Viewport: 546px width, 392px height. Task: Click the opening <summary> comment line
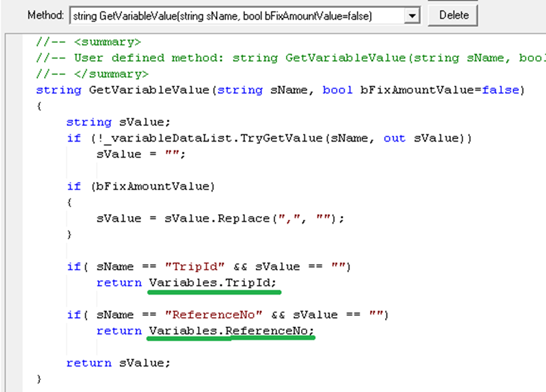pyautogui.click(x=88, y=42)
